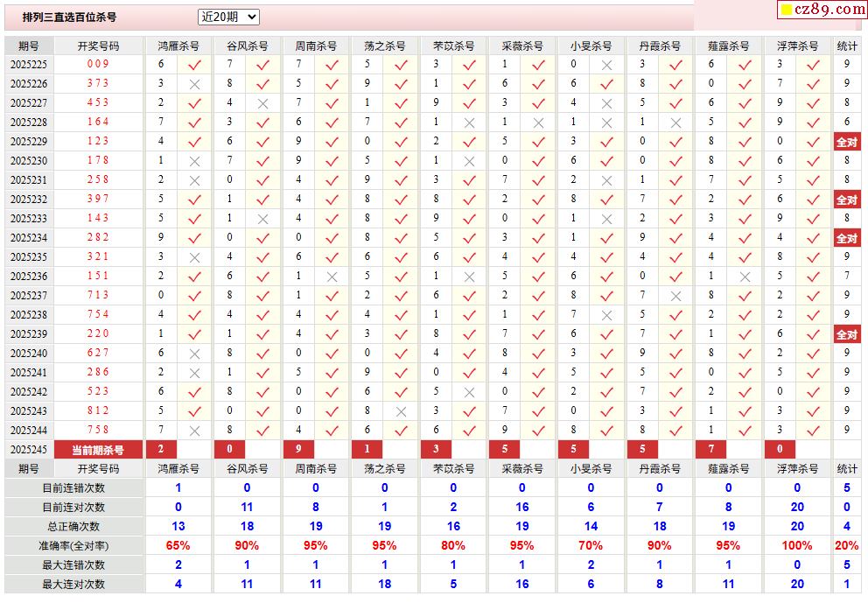Click the check mark for 采薇杀号 in row 2025240
Screen dimensions: 868x603
click(538, 354)
